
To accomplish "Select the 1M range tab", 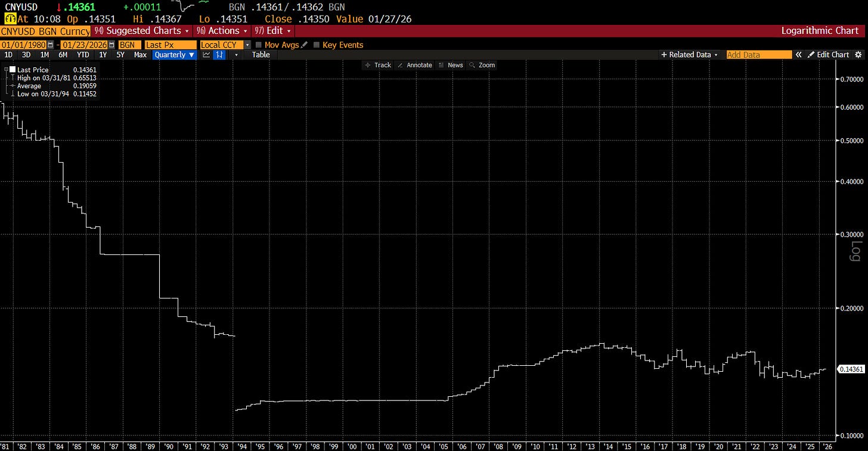I will click(44, 55).
